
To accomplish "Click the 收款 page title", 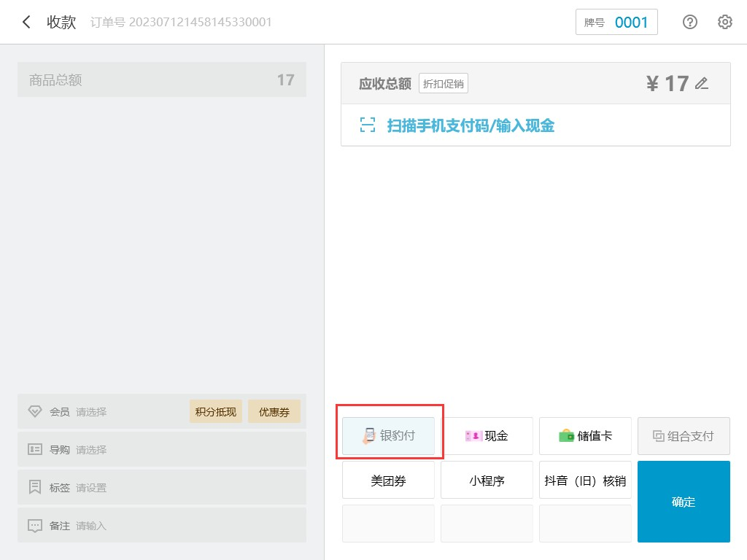I will click(61, 22).
